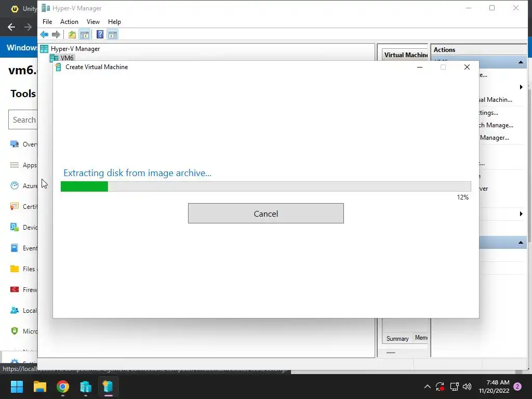Open the Summary tab in details pane
This screenshot has width=532, height=399.
pyautogui.click(x=397, y=338)
